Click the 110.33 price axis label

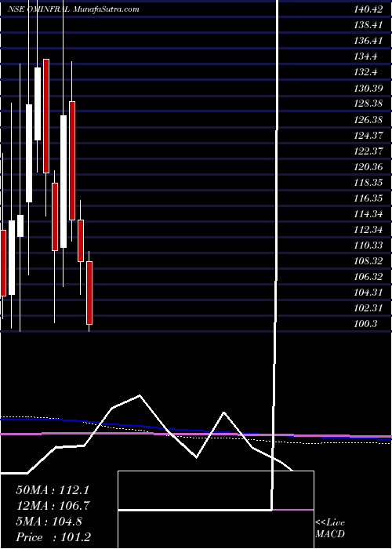click(x=368, y=245)
